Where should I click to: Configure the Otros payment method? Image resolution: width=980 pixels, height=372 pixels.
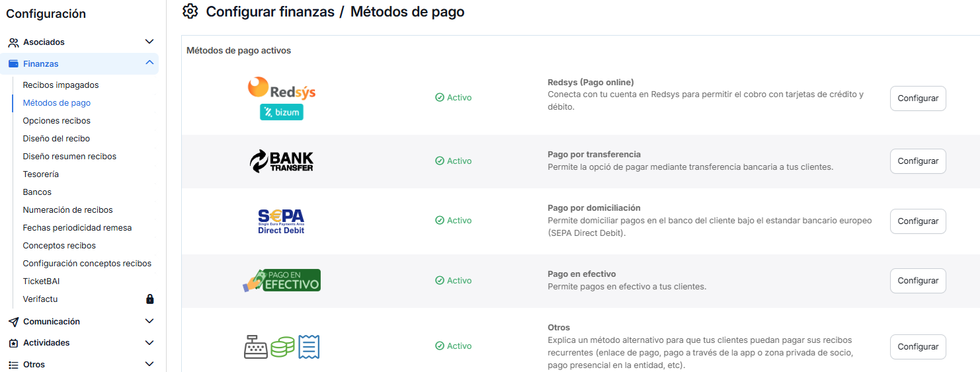(x=918, y=347)
